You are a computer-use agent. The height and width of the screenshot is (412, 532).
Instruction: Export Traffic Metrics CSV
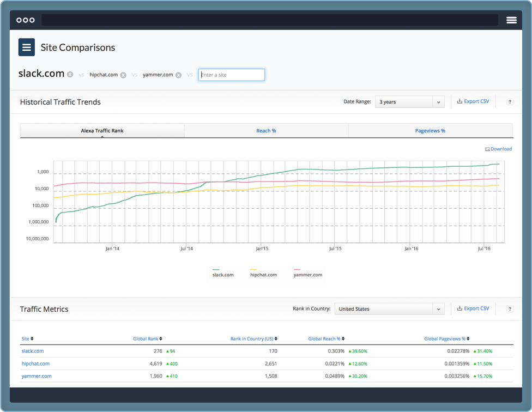coord(473,308)
